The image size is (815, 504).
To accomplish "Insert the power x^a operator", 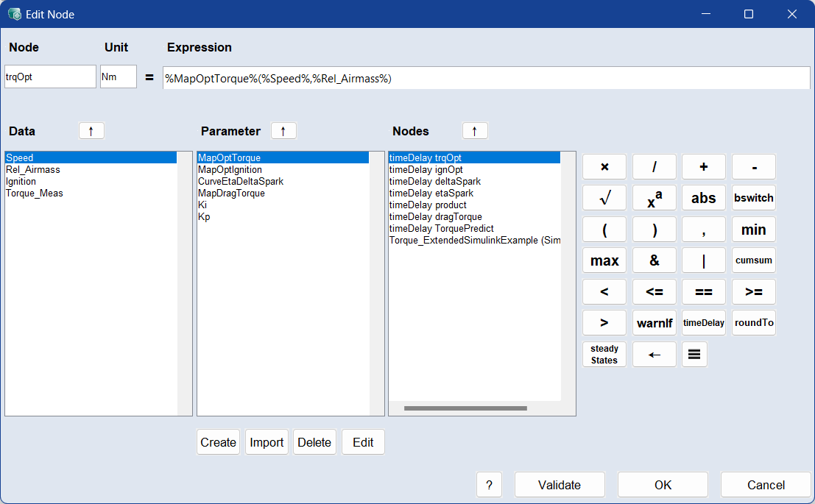I will point(654,198).
